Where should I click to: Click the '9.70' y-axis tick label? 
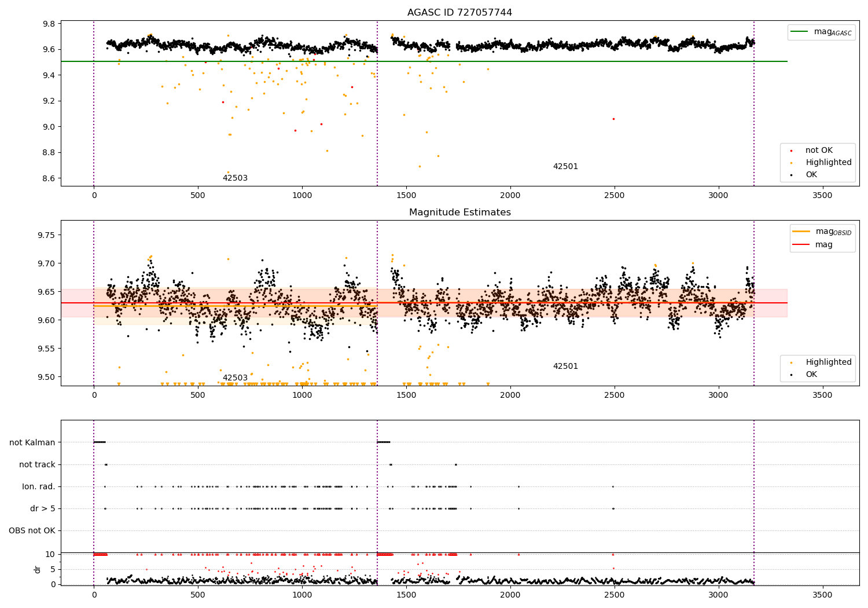47,263
